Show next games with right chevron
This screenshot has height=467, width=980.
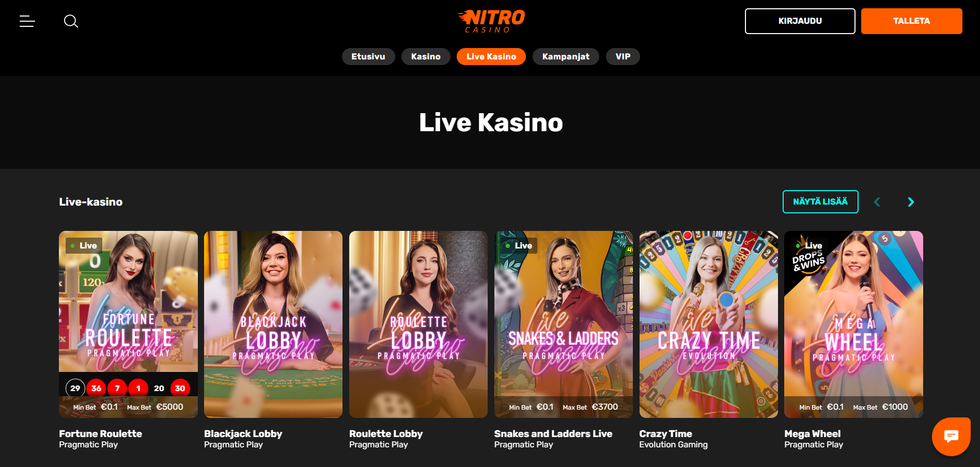tap(911, 202)
